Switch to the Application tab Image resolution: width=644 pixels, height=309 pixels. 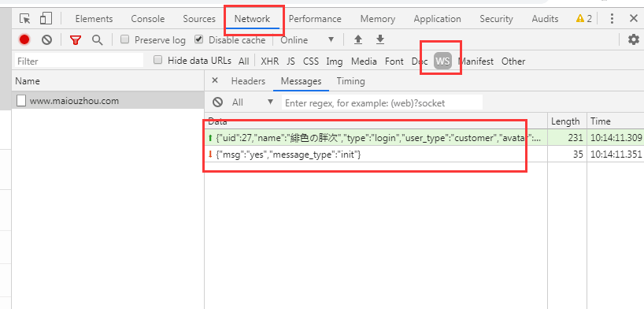(438, 19)
